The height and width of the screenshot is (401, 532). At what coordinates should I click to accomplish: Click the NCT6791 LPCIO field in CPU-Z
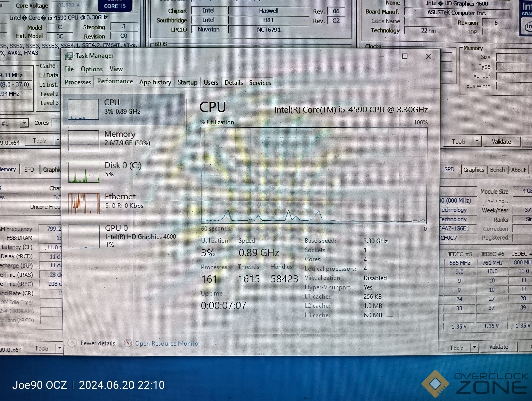pyautogui.click(x=268, y=30)
